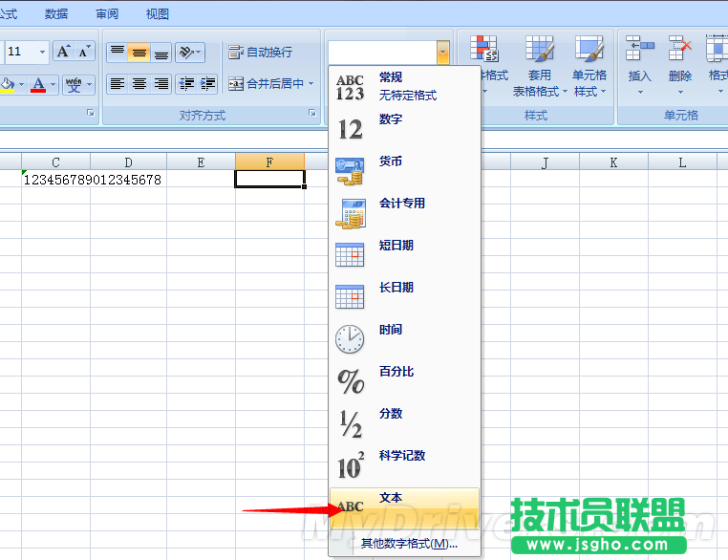This screenshot has width=728, height=560.
Task: Increase the cell indent
Action: point(207,83)
